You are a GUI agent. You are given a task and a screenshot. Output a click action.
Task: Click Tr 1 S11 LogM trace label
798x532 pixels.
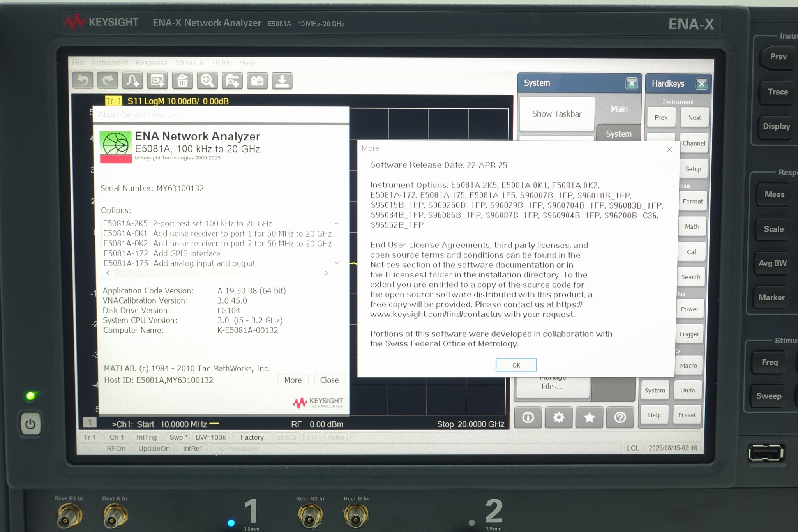pos(168,101)
